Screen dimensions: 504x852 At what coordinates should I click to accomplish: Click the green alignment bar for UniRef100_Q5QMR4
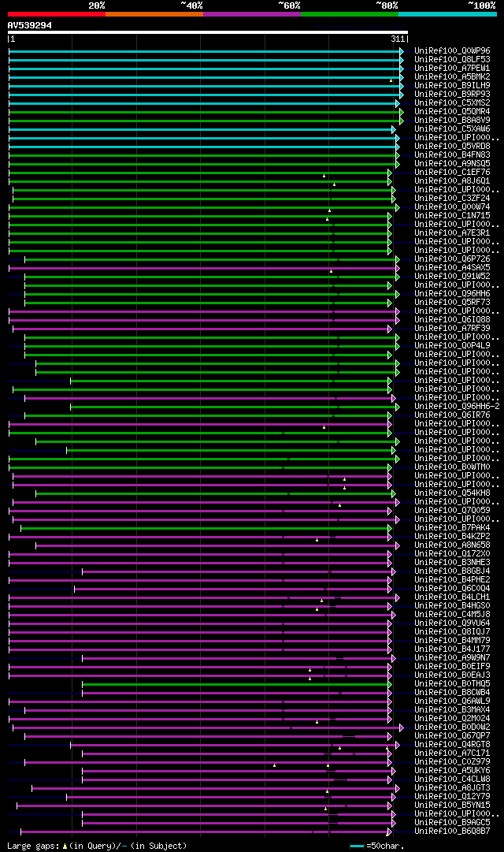pos(205,112)
